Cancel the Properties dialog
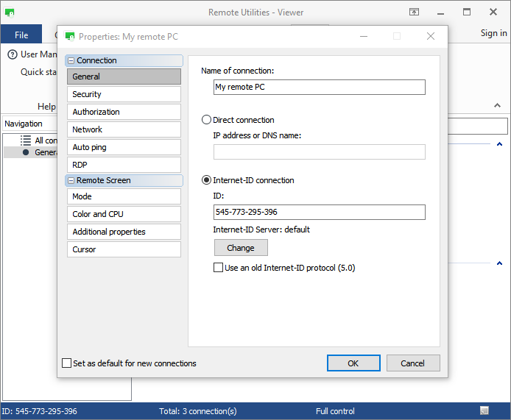Viewport: 511px width, 420px height. (413, 363)
